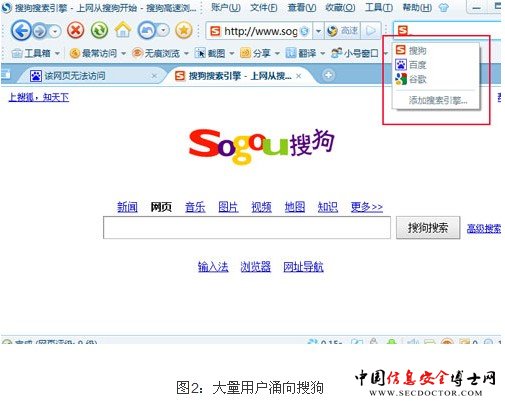Click the 搜狗搜索 button

428,228
